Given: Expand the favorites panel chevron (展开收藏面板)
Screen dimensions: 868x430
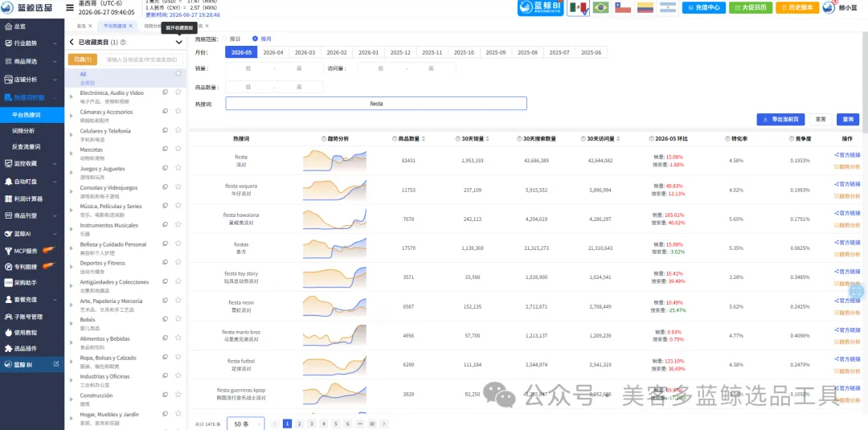Looking at the screenshot, I should (178, 42).
